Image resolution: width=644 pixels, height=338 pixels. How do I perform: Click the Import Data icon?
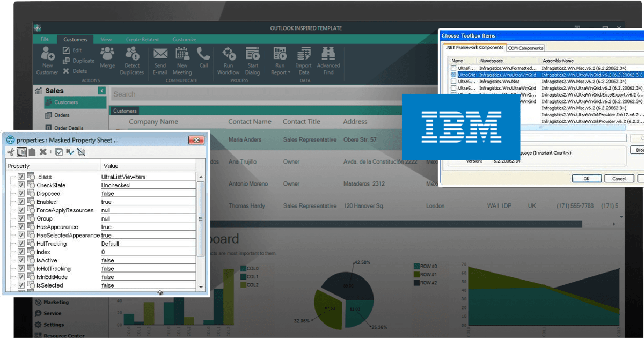point(304,53)
